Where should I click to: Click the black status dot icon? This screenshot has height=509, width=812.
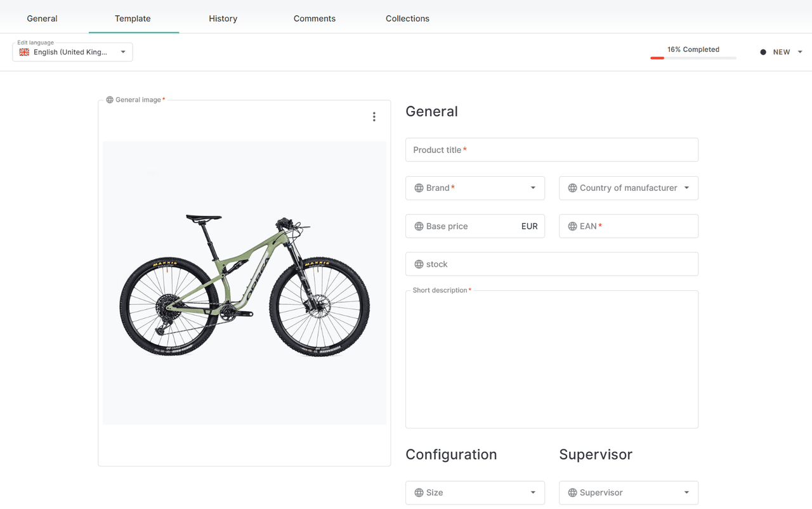[x=763, y=52]
